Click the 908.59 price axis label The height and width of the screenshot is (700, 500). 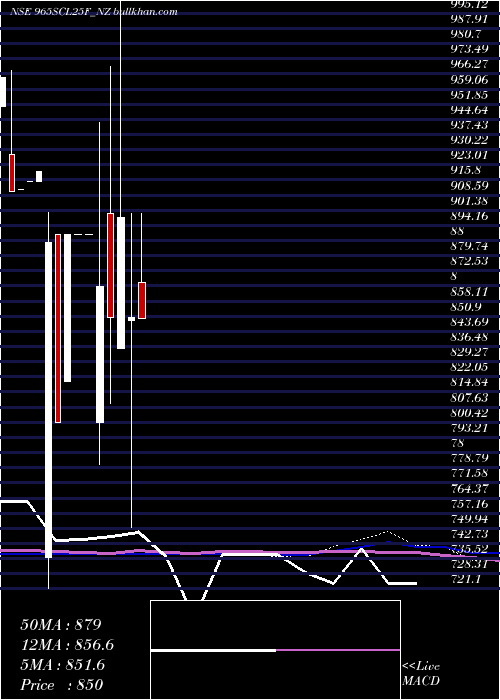coord(470,185)
